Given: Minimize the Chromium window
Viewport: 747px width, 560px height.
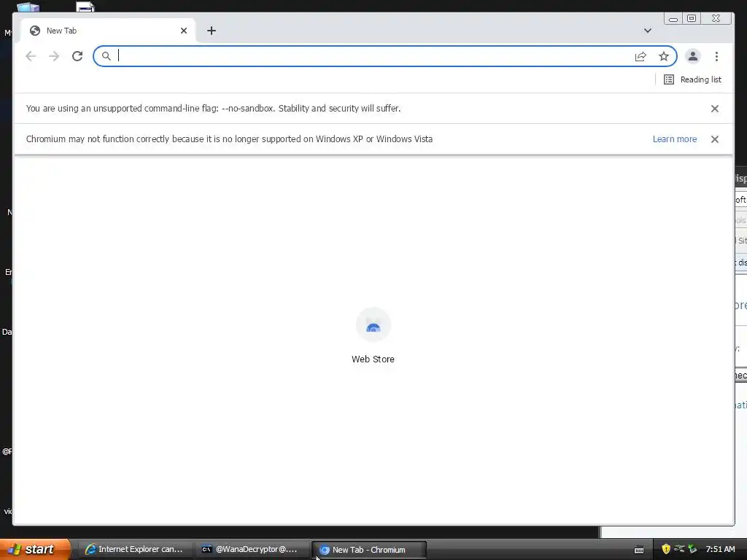Looking at the screenshot, I should coord(673,18).
